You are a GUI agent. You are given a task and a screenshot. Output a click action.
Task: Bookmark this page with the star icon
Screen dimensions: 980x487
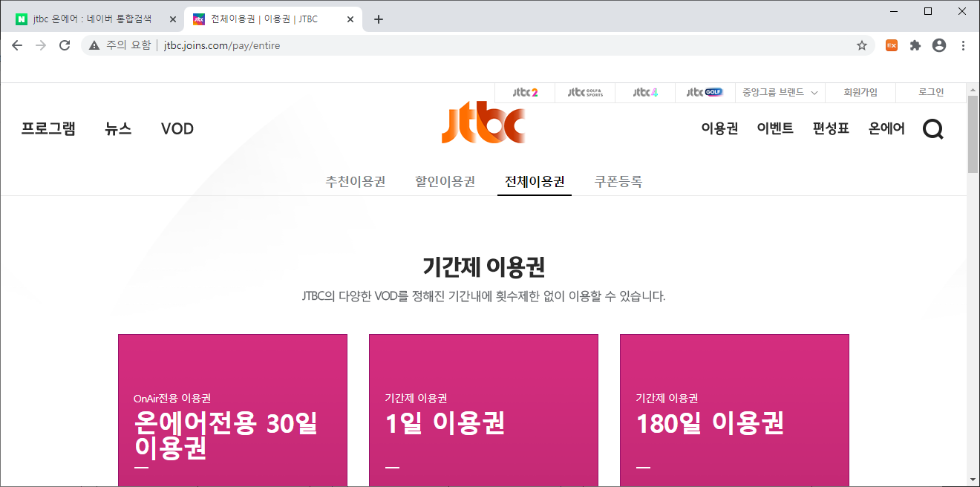click(x=862, y=45)
